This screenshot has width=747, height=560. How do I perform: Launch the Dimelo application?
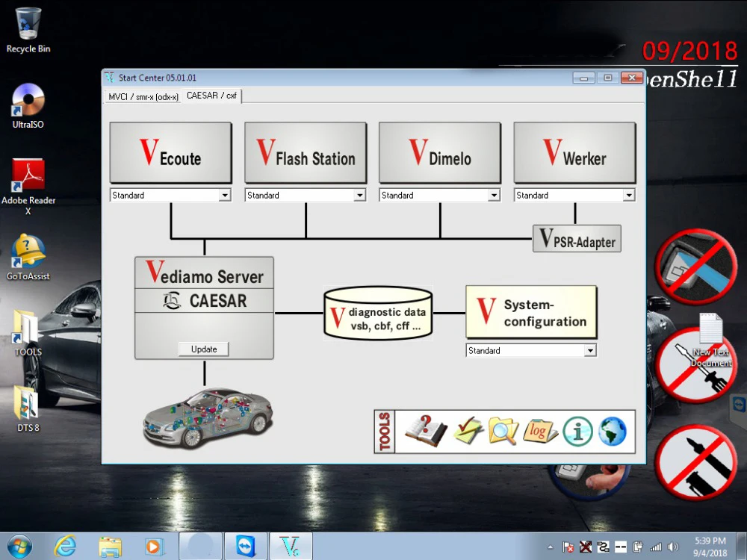pyautogui.click(x=440, y=152)
